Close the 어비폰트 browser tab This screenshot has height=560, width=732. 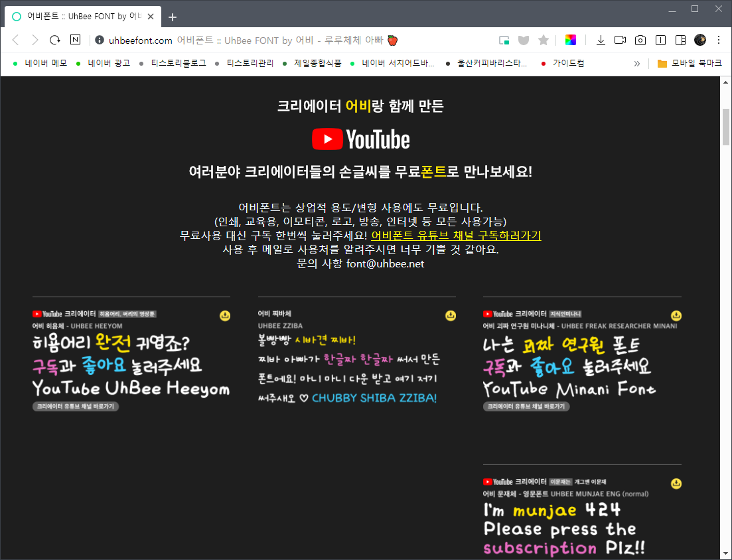151,17
